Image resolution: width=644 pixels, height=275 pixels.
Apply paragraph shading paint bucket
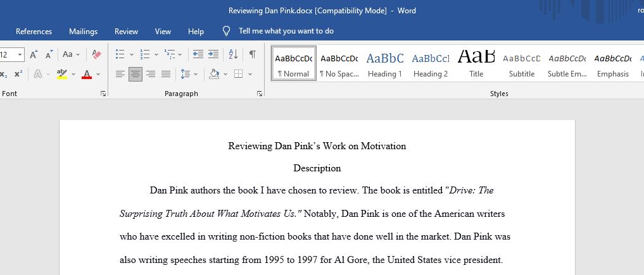[x=214, y=74]
